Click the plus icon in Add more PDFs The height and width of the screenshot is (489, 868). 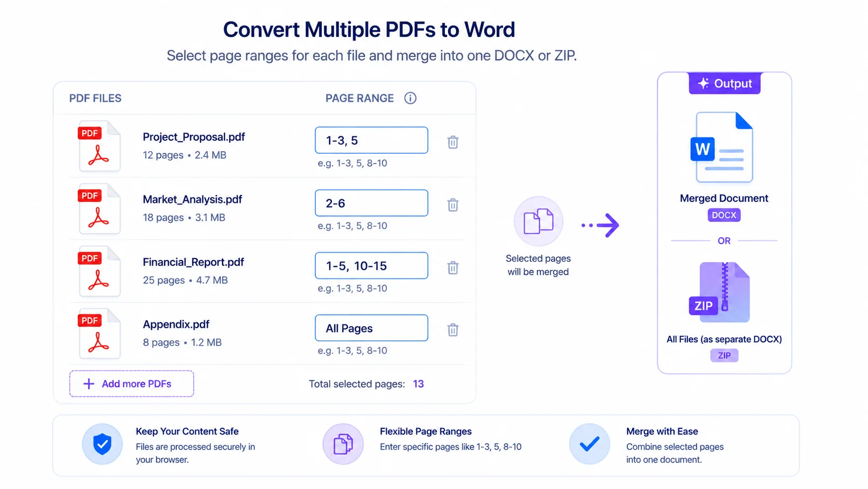coord(89,384)
